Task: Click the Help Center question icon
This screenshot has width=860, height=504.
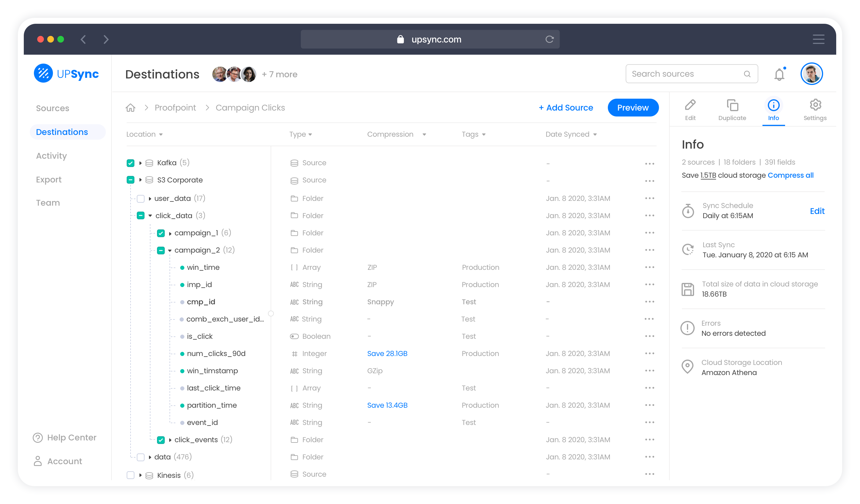Action: pyautogui.click(x=37, y=437)
